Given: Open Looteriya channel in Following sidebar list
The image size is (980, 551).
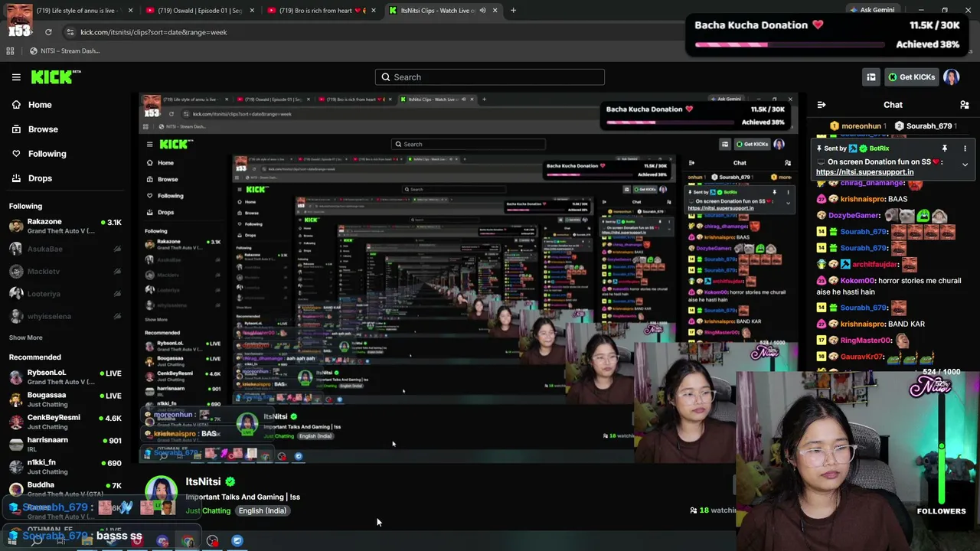Looking at the screenshot, I should 65,294.
